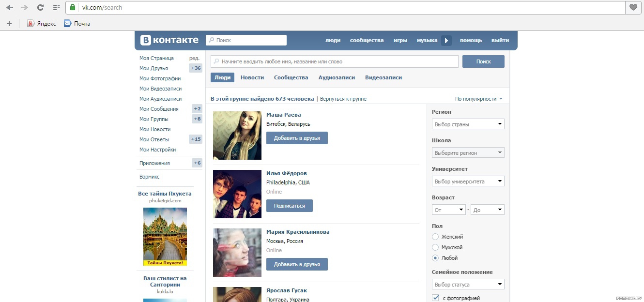The height and width of the screenshot is (302, 644).
Task: Add Мария Красильникова to friends
Action: pyautogui.click(x=297, y=264)
